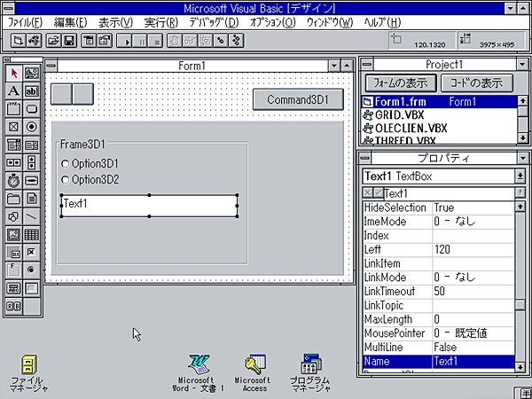Select the horizontal scroll bar tool
The width and height of the screenshot is (532, 399).
pyautogui.click(x=14, y=163)
